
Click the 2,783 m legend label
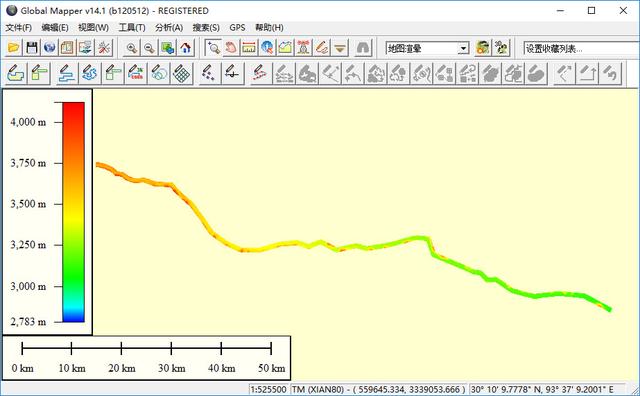(28, 322)
